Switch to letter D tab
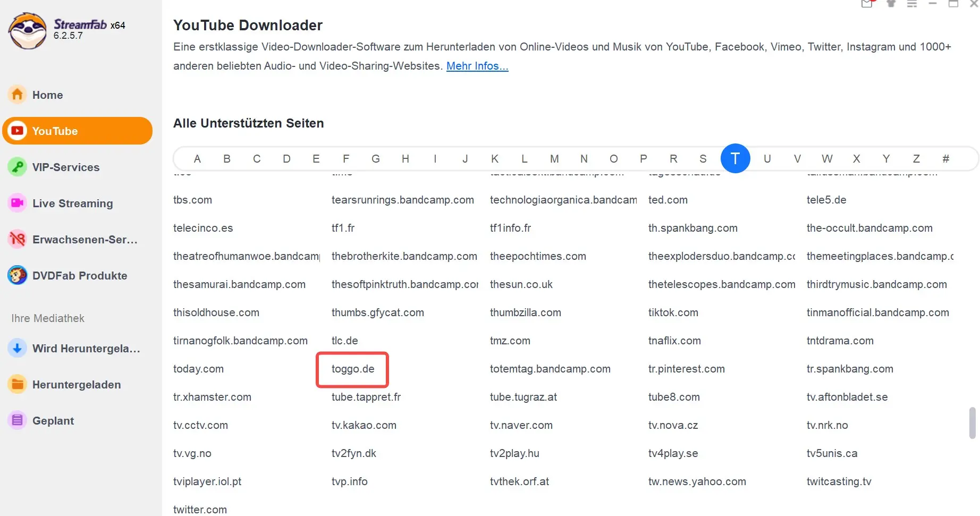The height and width of the screenshot is (516, 980). pyautogui.click(x=286, y=158)
